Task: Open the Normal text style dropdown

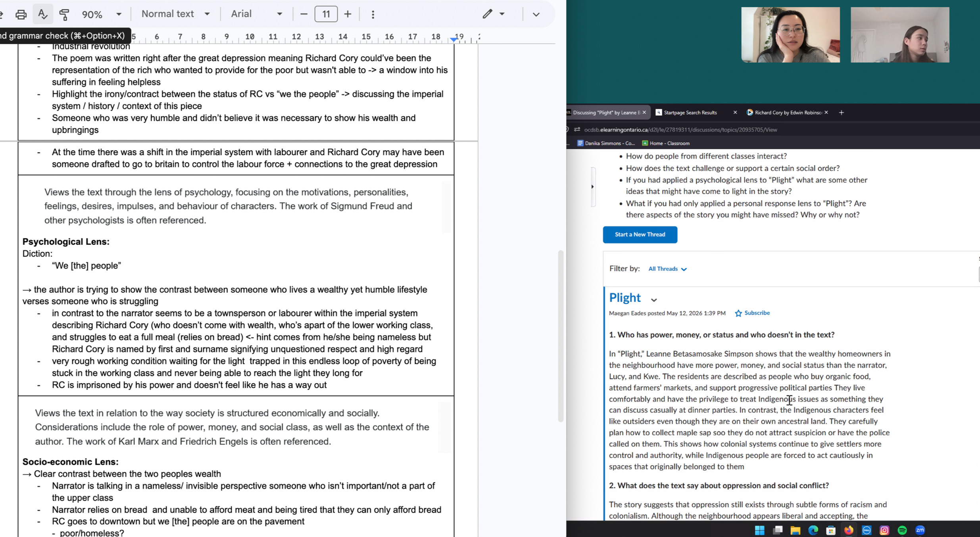Action: [175, 14]
